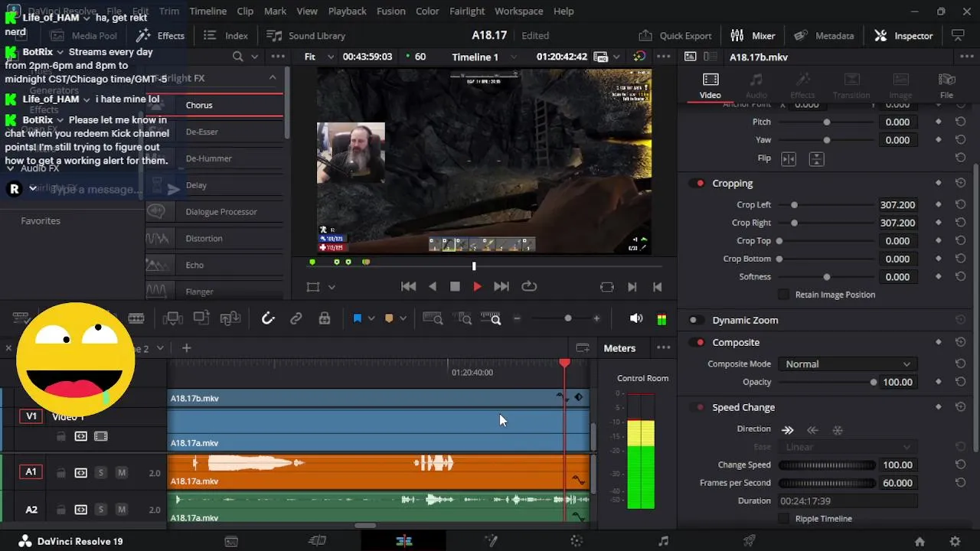Screen dimensions: 980x551
Task: Open the Composite Mode dropdown
Action: pos(848,364)
